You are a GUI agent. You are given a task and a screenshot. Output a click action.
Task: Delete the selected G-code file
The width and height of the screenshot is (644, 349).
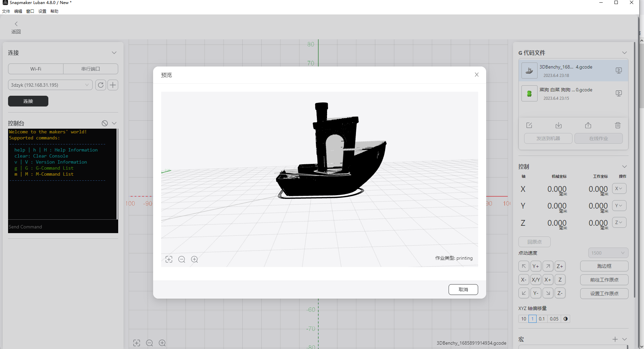click(x=618, y=125)
